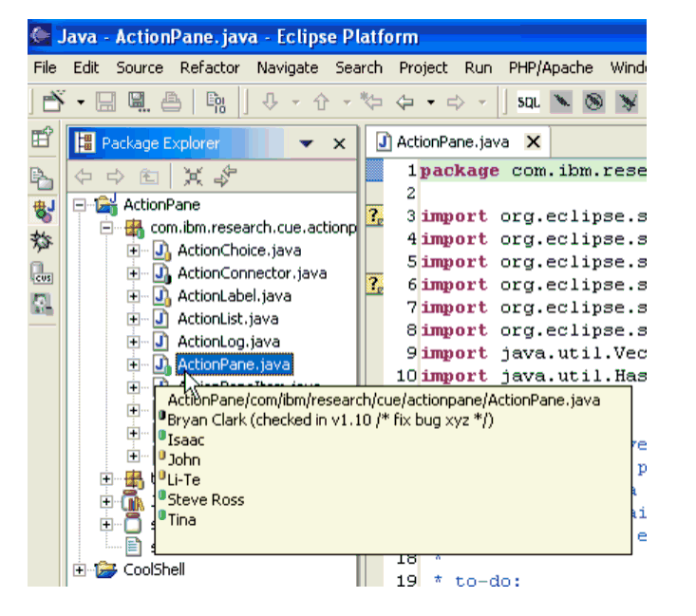
Task: Open the Package Explorer view menu arrow
Action: pyautogui.click(x=306, y=143)
